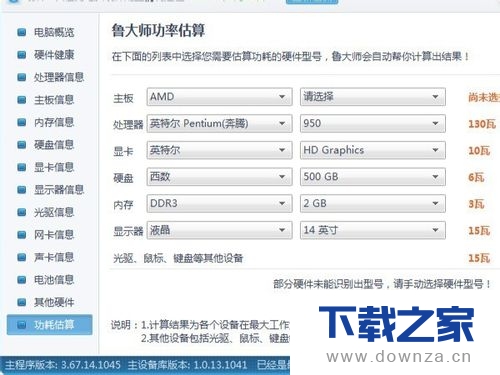Go to 显示器信息 page

[x=59, y=190]
